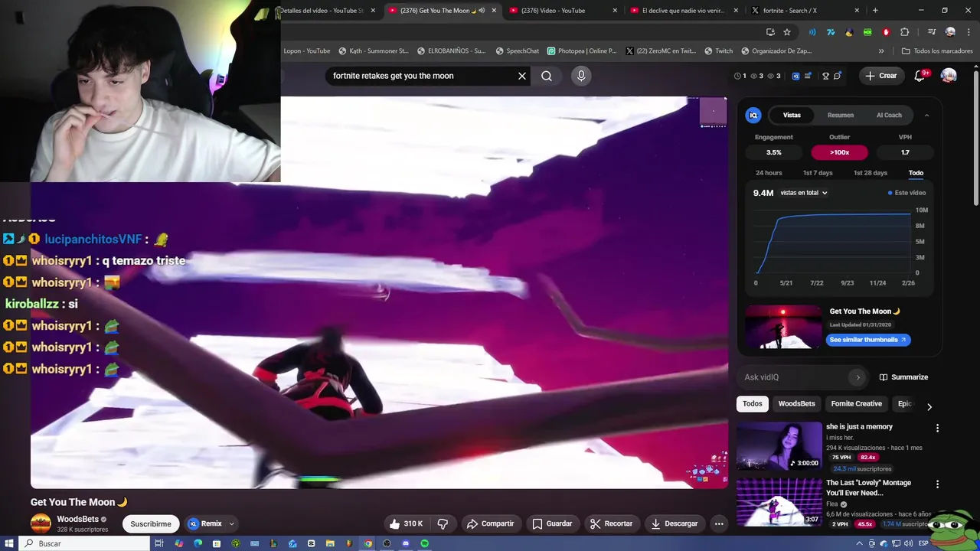Screen dimensions: 980x551
Task: Click the Descargar button
Action: coord(675,523)
